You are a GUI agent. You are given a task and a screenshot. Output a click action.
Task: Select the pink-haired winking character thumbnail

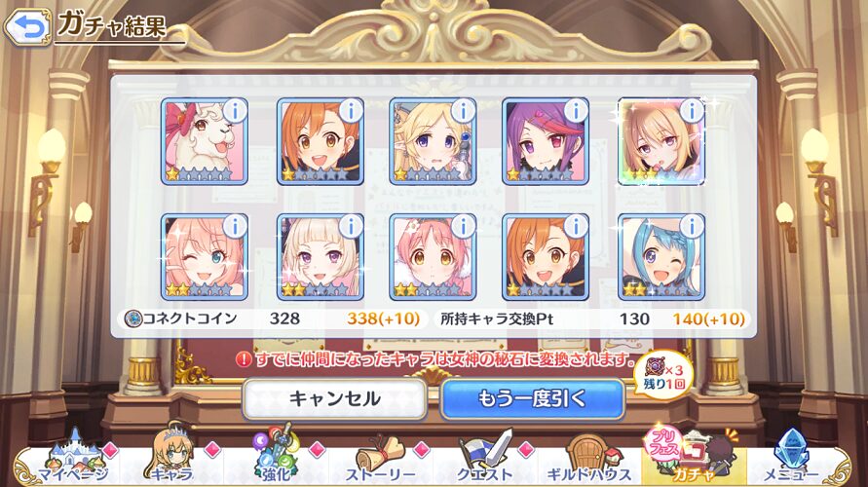click(205, 257)
